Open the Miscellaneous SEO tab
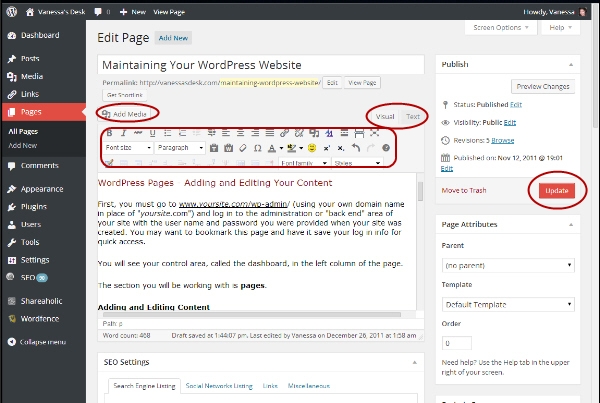Screen dimensions: 600x403 pos(309,386)
